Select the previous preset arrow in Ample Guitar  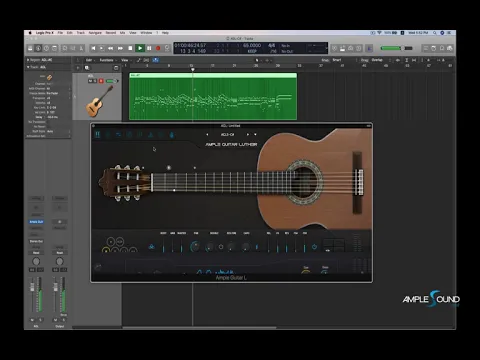coord(207,134)
